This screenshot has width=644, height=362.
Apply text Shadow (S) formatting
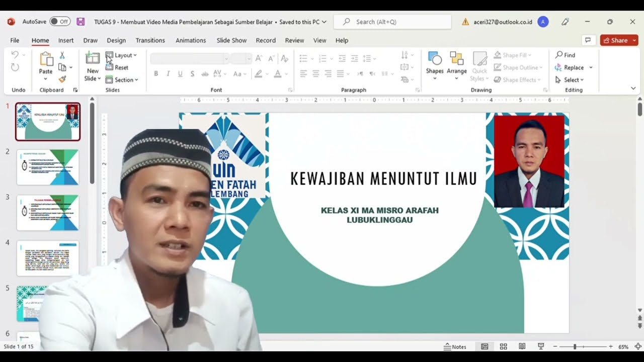pos(192,74)
